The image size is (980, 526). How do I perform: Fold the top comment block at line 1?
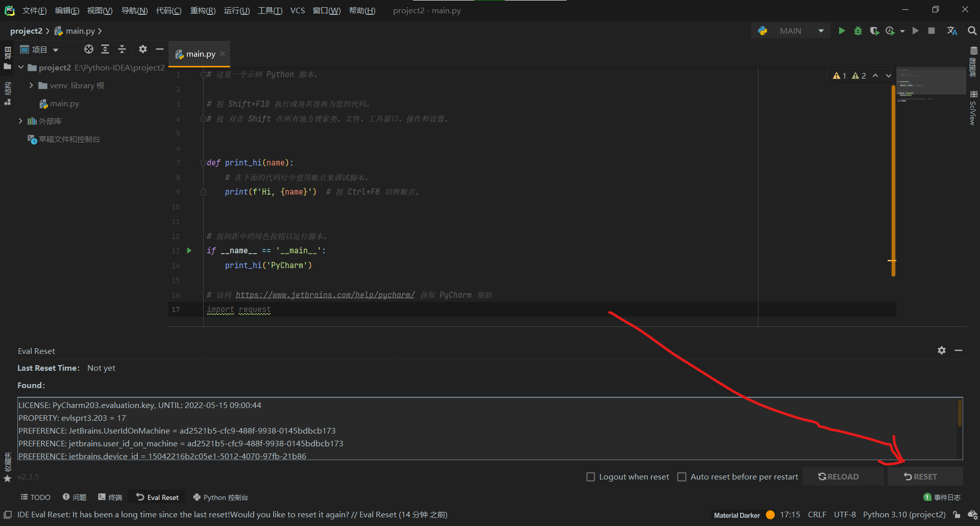click(x=203, y=75)
